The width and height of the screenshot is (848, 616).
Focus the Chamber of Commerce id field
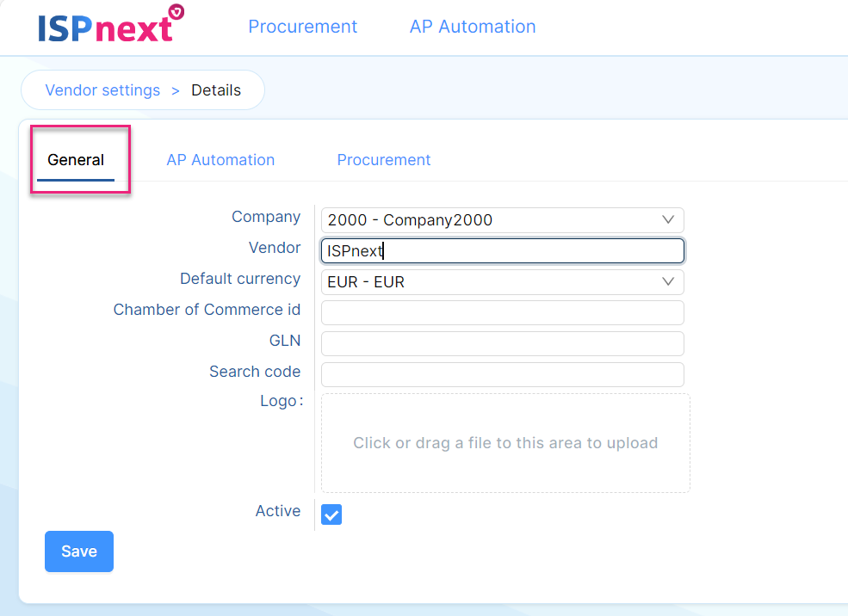(503, 313)
